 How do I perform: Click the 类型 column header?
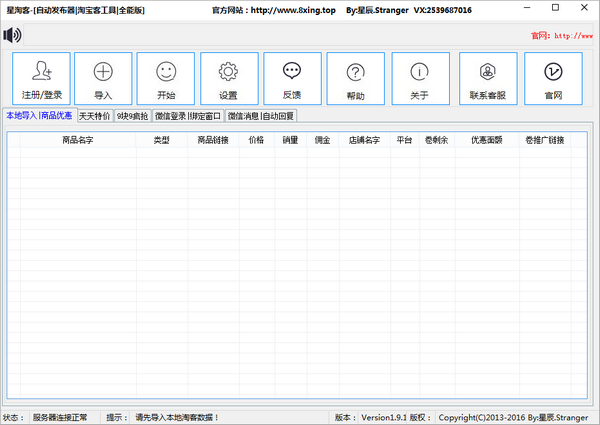[161, 140]
